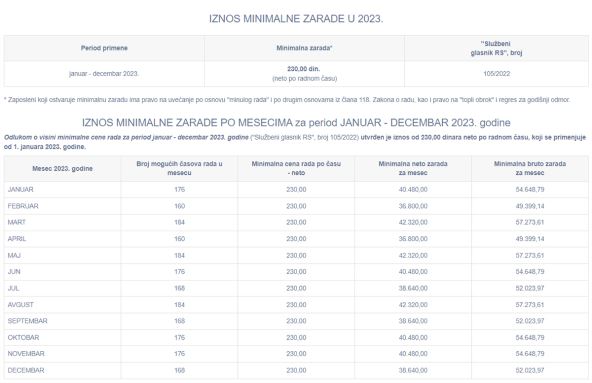Click gross wage 49.399,14 in APRIL row

tap(530, 239)
